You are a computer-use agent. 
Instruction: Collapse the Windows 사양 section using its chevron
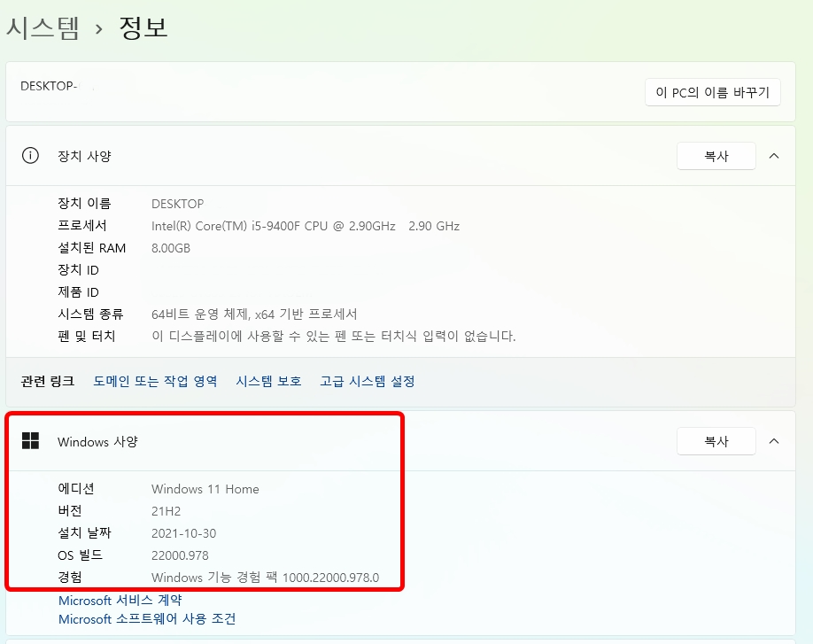(773, 440)
